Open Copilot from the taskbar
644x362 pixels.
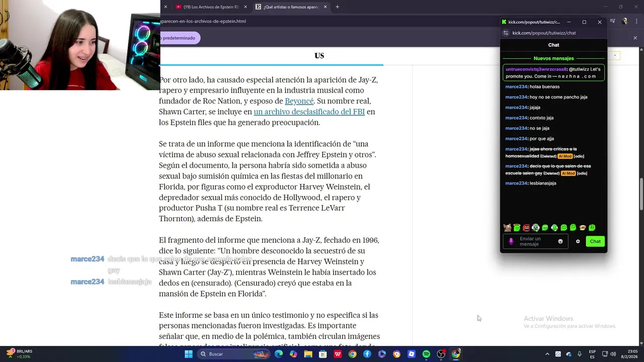point(293,354)
